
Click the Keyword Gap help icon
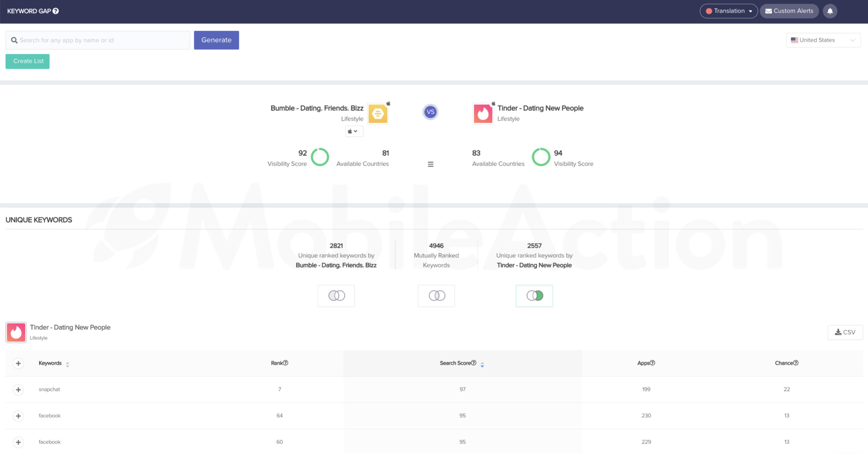click(56, 11)
